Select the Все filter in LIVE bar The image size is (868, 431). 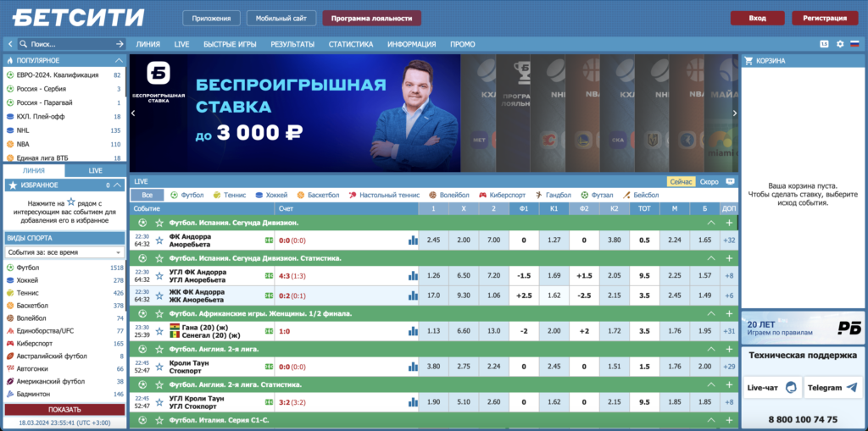coord(147,196)
